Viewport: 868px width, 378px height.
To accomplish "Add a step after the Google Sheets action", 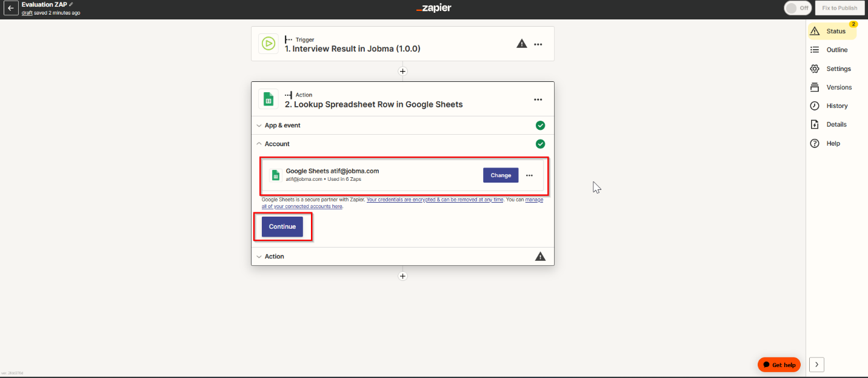I will [x=402, y=276].
